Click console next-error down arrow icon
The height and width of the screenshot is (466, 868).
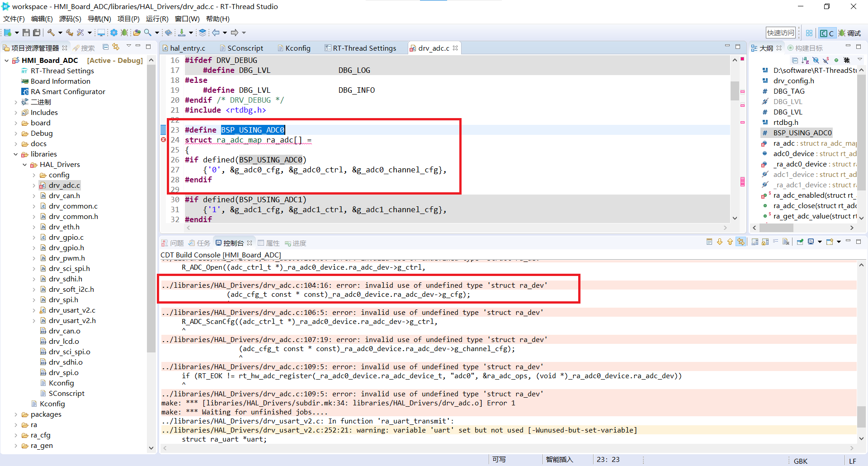point(720,242)
